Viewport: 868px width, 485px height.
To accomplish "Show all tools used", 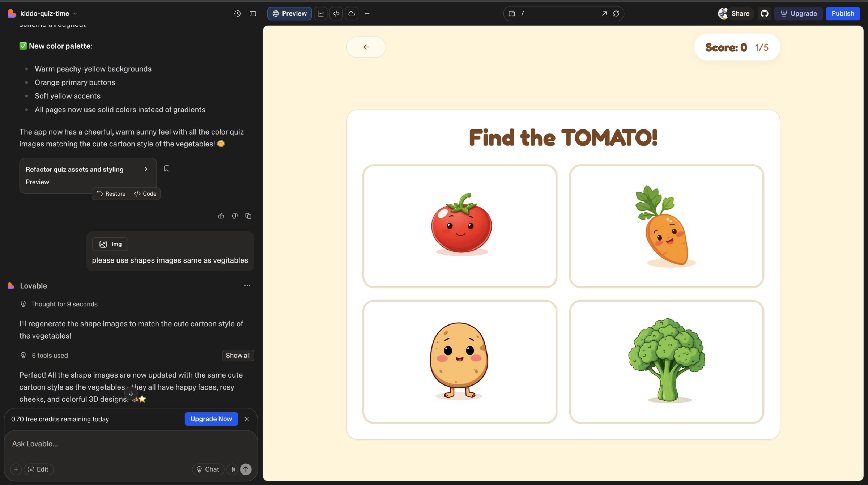I will point(238,355).
